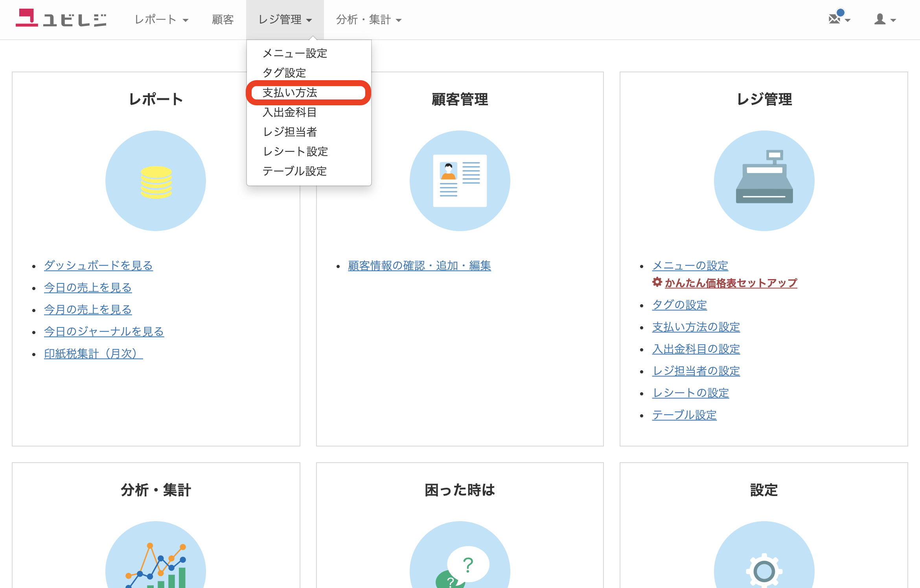The width and height of the screenshot is (920, 588).
Task: Click the レジ管理 card heading
Action: click(x=764, y=99)
